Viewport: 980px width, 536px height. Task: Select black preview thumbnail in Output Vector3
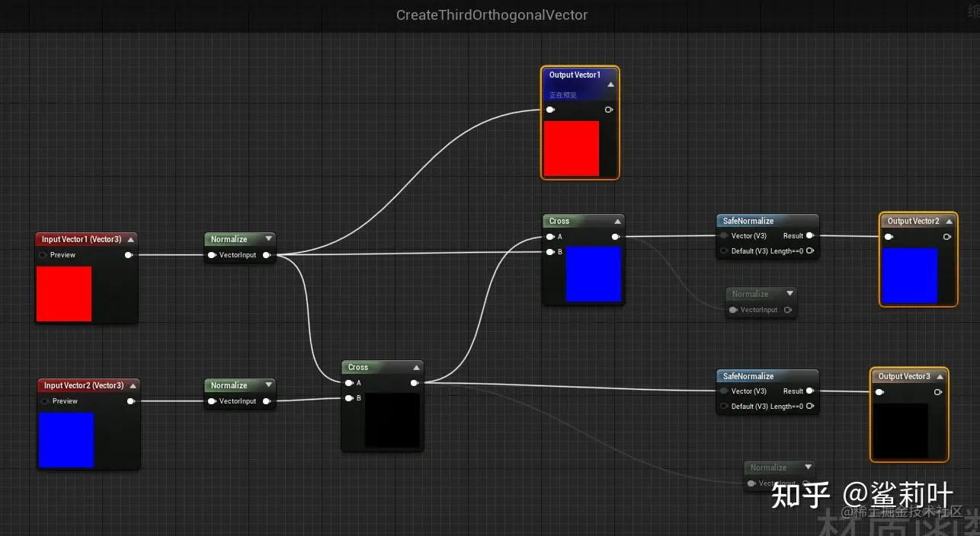tap(901, 431)
